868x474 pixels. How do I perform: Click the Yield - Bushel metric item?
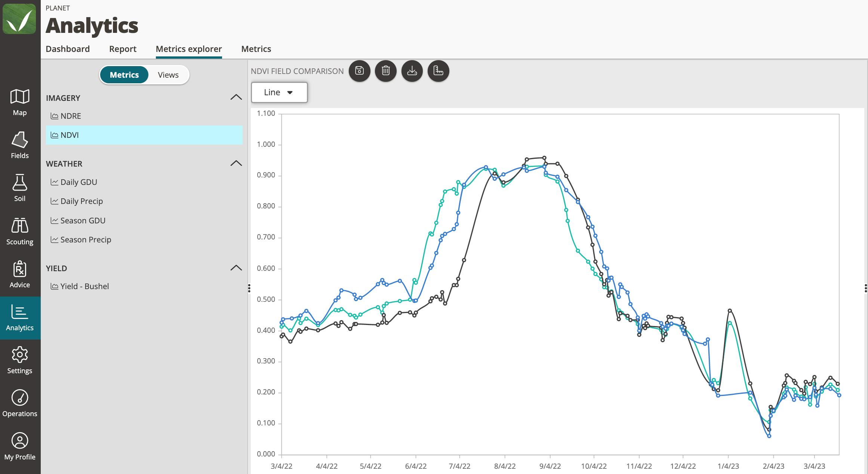(x=84, y=286)
